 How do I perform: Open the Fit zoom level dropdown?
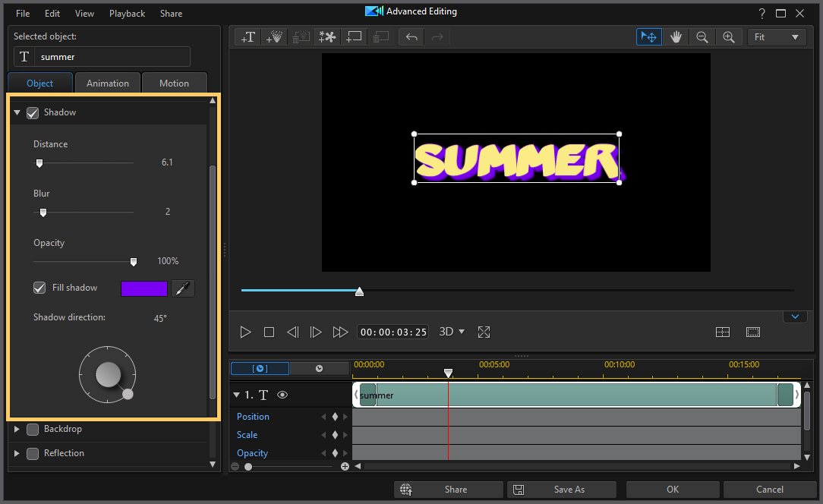pos(776,36)
